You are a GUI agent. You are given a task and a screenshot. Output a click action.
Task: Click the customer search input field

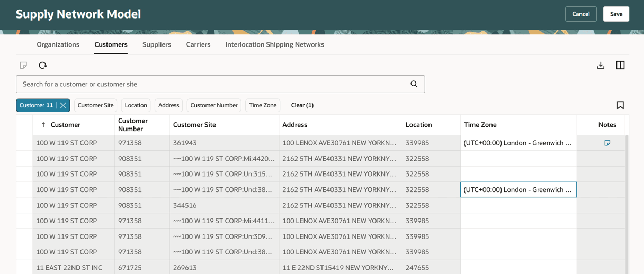212,84
